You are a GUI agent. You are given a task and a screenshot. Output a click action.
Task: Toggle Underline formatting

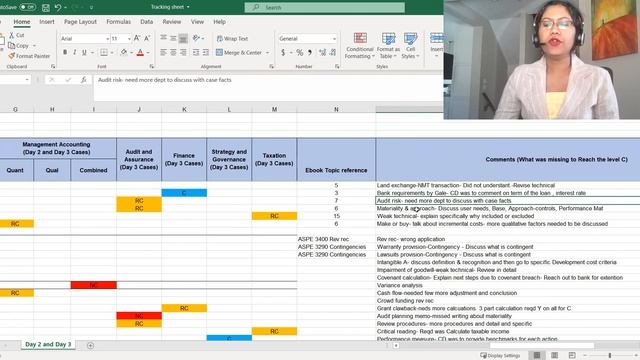click(x=84, y=53)
